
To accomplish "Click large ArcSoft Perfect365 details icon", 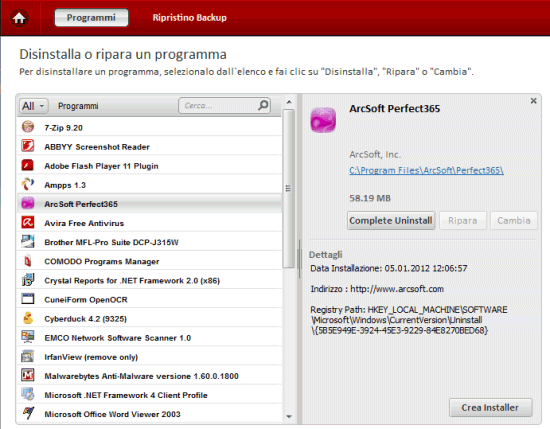I will click(323, 120).
